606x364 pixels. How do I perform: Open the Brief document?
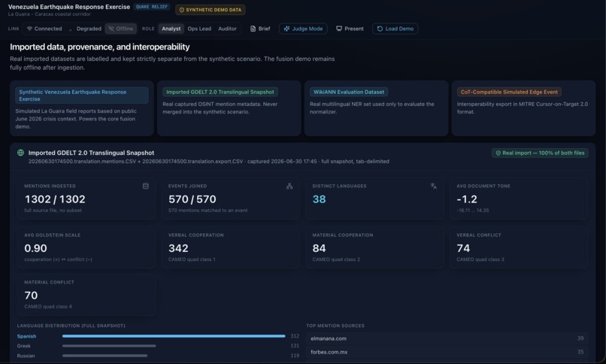(x=260, y=29)
